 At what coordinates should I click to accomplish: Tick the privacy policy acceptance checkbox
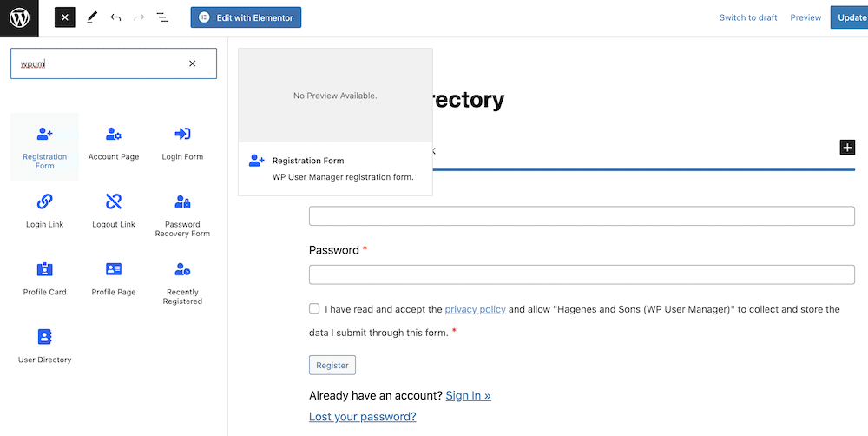tap(314, 308)
